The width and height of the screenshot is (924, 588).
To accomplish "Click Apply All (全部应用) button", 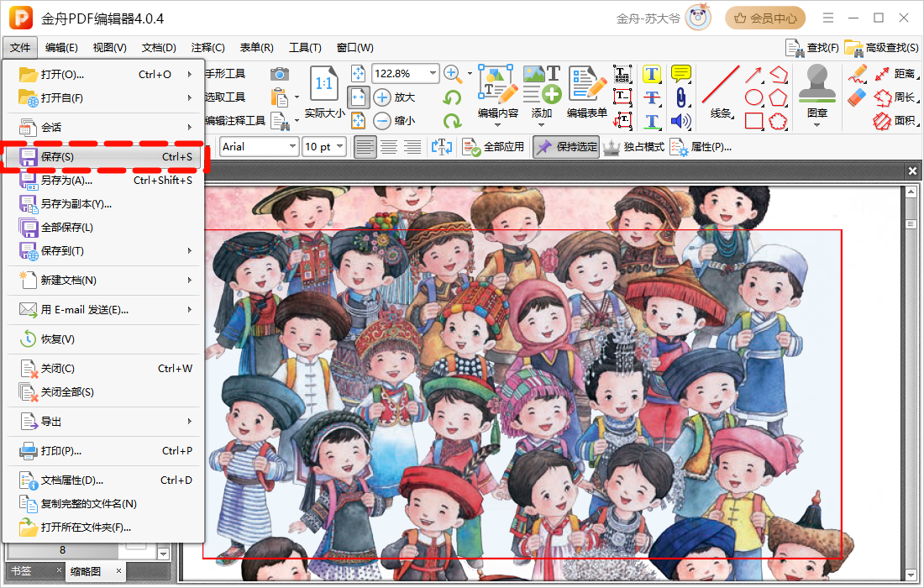I will [x=493, y=147].
